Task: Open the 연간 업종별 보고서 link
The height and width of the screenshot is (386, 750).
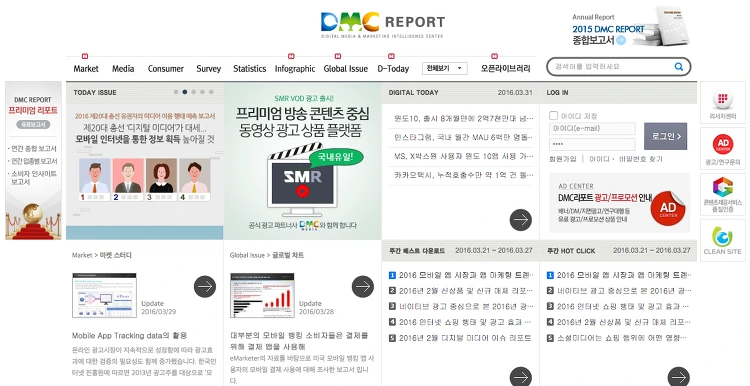Action: pos(33,161)
